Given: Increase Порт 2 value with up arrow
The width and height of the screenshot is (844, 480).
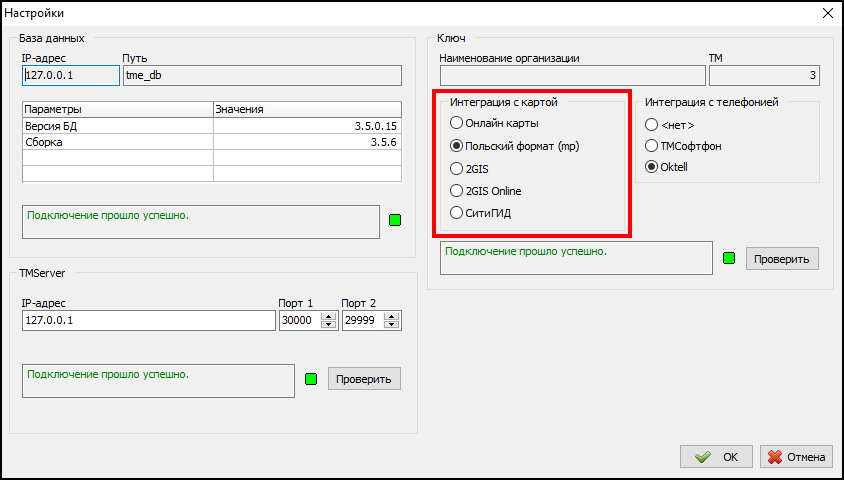Looking at the screenshot, I should 391,316.
